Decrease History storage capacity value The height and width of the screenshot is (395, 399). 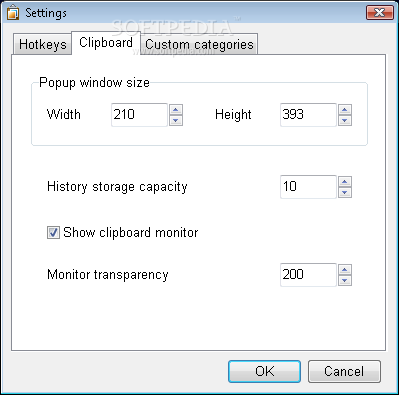click(x=345, y=192)
